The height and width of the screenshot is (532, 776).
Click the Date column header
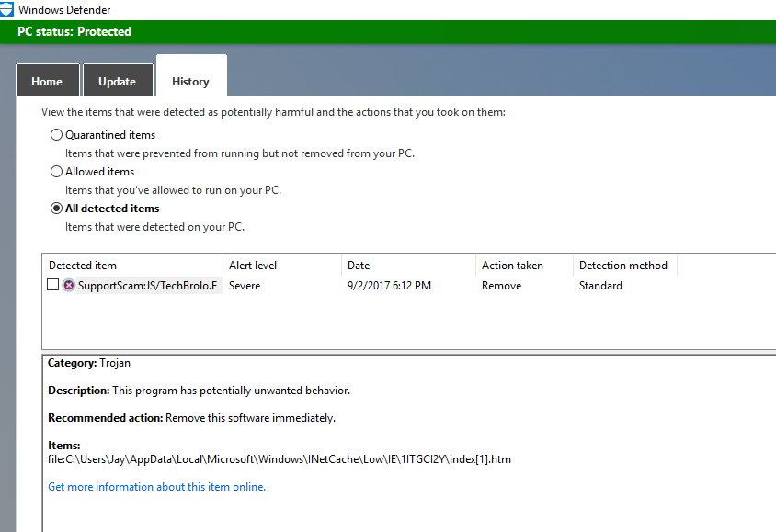[409, 266]
